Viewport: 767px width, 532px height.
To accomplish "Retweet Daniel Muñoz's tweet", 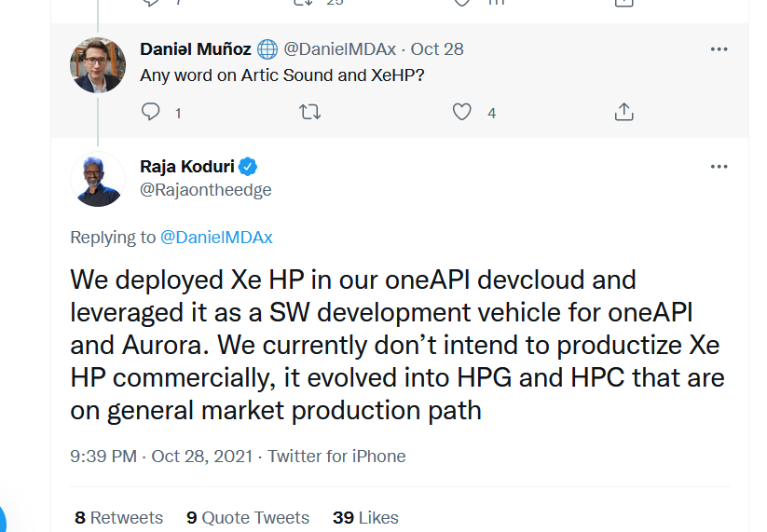I will click(309, 113).
